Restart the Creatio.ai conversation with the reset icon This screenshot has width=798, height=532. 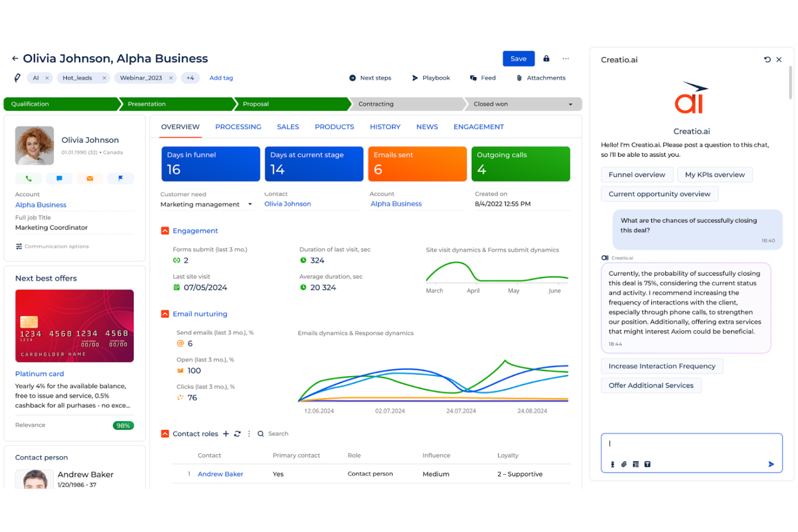coord(767,60)
